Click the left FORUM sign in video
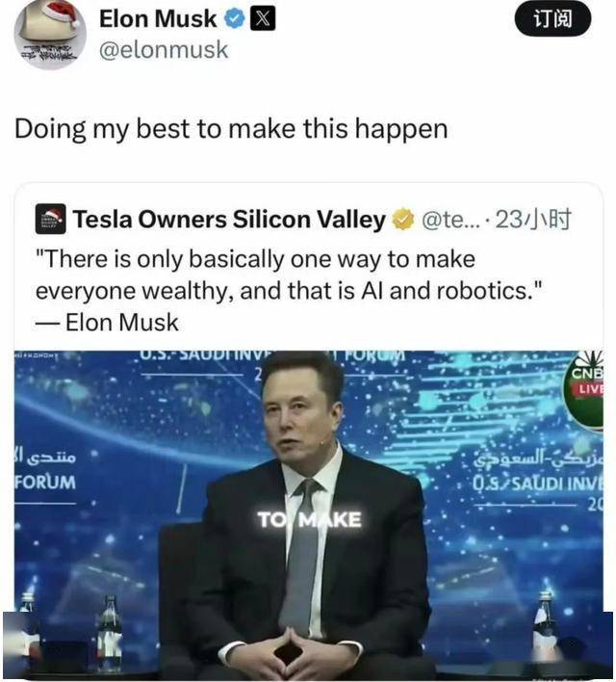Image resolution: width=616 pixels, height=682 pixels. pyautogui.click(x=45, y=483)
